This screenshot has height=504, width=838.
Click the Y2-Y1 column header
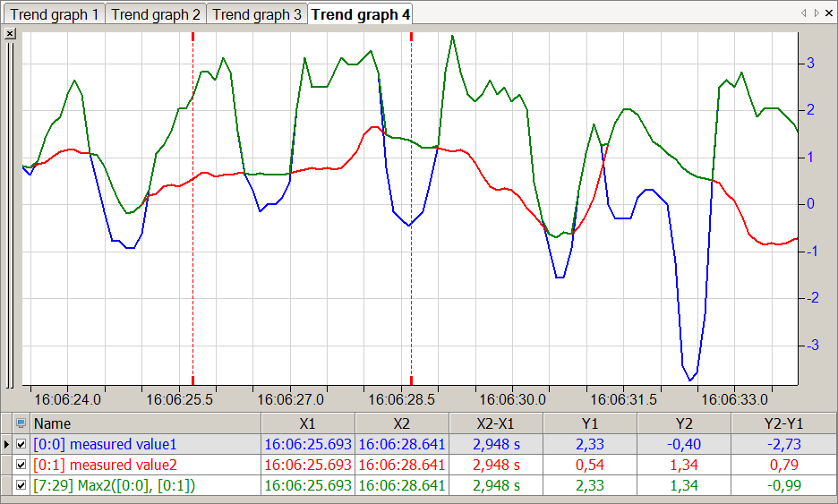[784, 423]
